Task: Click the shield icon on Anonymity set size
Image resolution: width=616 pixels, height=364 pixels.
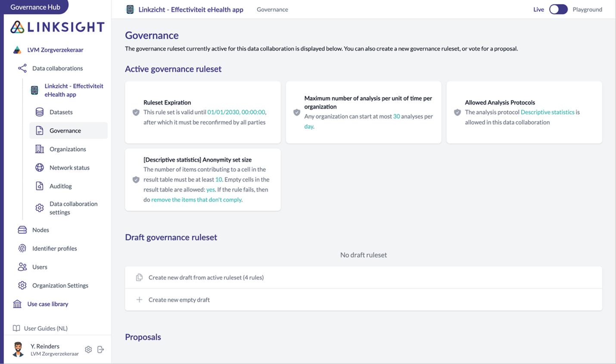Action: click(x=136, y=180)
